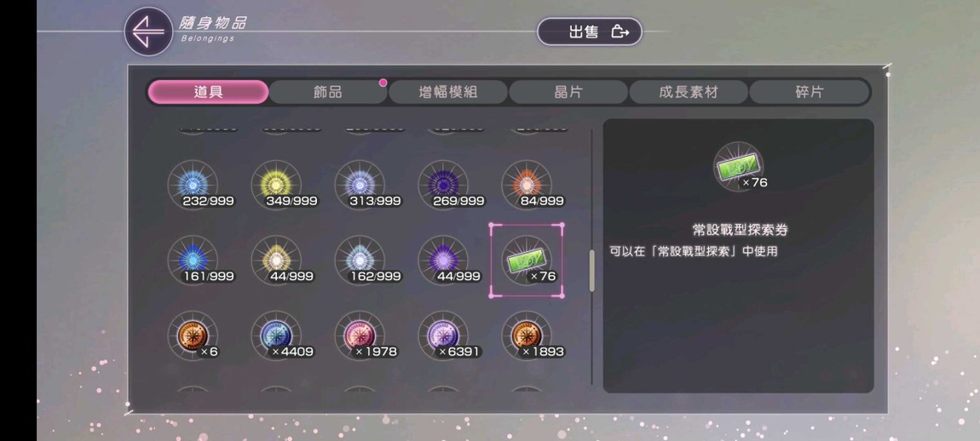Viewport: 980px width, 441px height.
Task: Switch to the 飾品 tab
Action: [x=328, y=93]
